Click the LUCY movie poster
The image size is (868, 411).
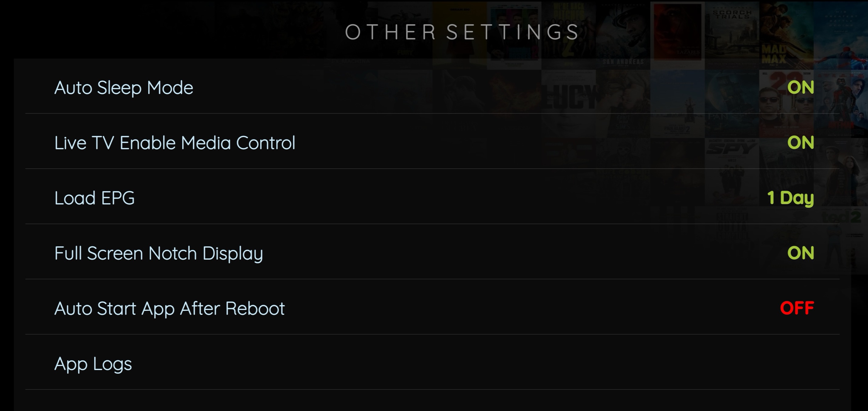coord(568,98)
